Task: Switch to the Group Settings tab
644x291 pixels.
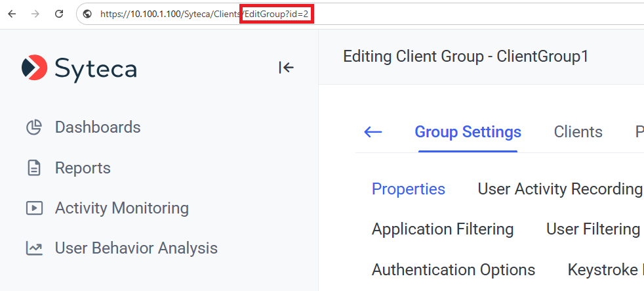Action: 468,132
